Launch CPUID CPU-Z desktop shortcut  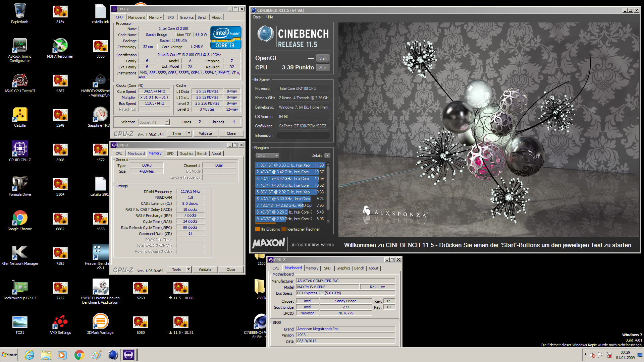pos(20,152)
